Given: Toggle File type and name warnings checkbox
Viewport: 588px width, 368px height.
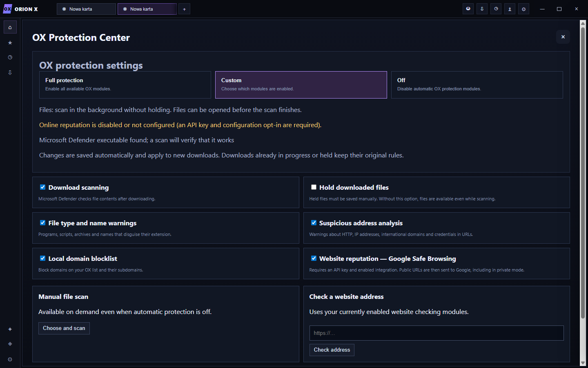Looking at the screenshot, I should click(42, 223).
